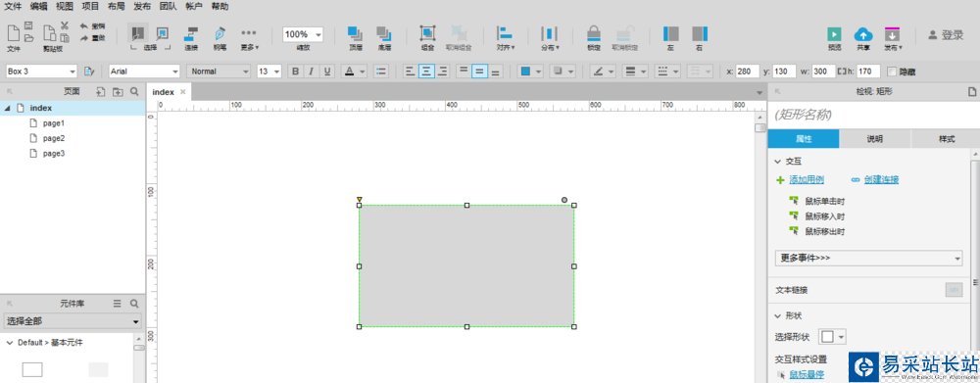This screenshot has width=980, height=383.
Task: Search pages with magnifier icon
Action: (x=134, y=92)
